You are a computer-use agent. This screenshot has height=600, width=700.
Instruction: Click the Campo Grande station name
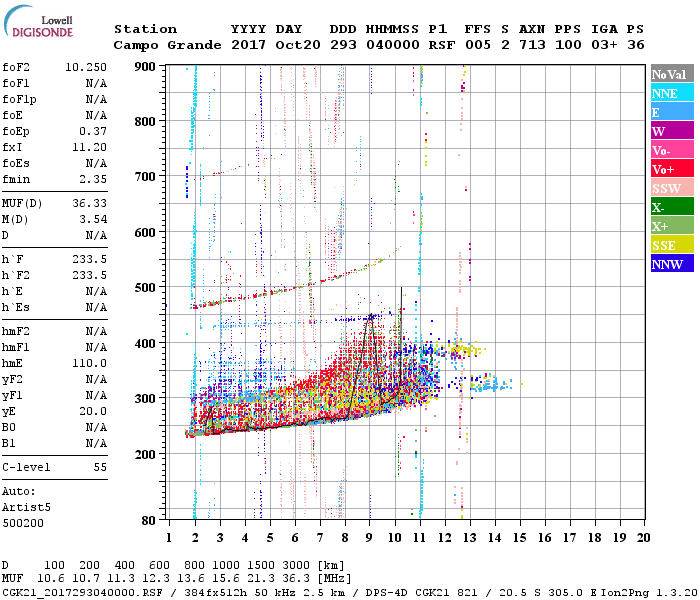167,45
